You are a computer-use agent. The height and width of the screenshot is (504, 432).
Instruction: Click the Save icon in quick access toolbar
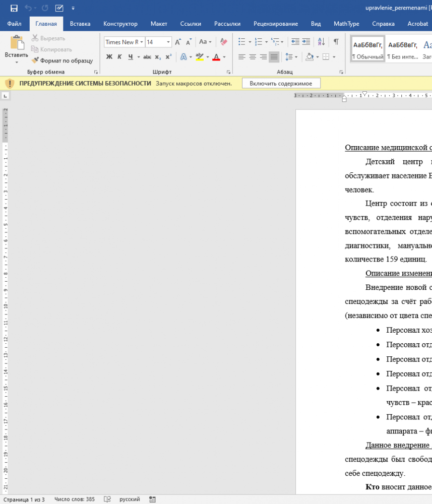click(14, 8)
